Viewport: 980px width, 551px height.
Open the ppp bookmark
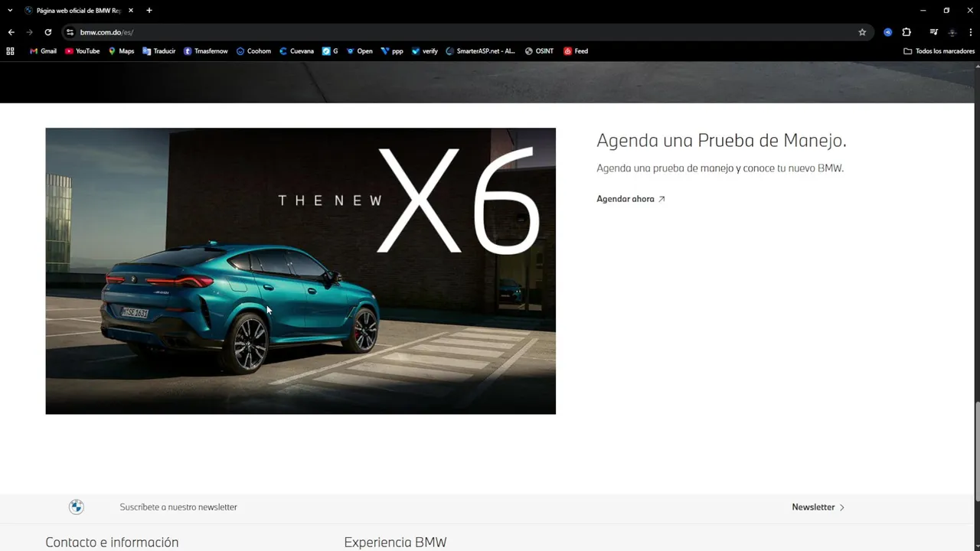(x=392, y=51)
